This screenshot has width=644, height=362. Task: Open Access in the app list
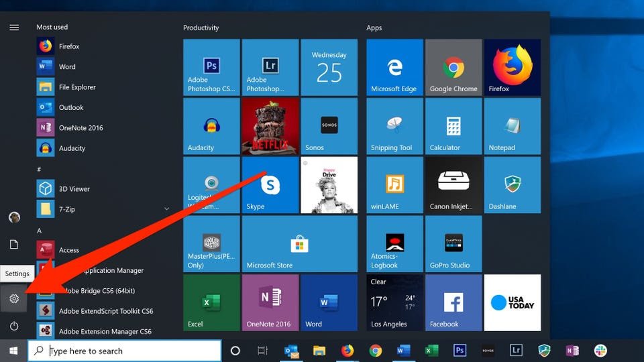click(103, 250)
